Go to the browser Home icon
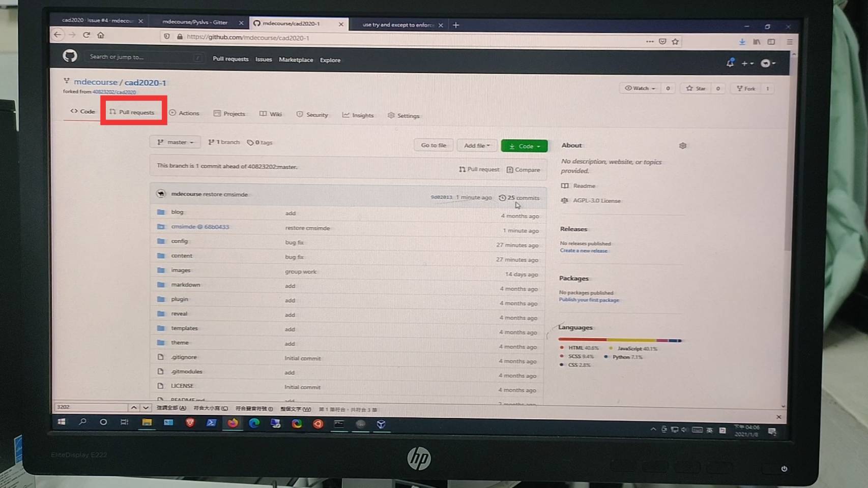The image size is (868, 488). point(101,35)
